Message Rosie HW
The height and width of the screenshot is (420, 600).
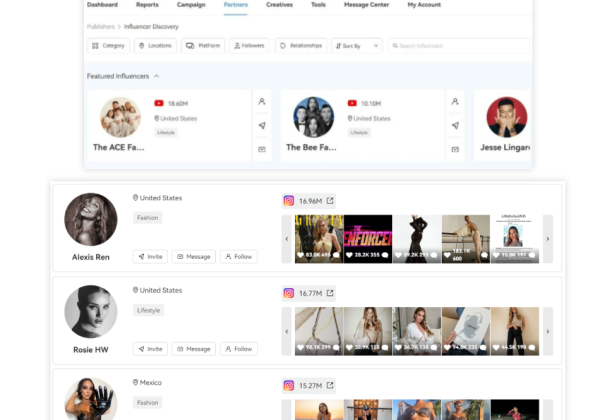[x=194, y=349]
